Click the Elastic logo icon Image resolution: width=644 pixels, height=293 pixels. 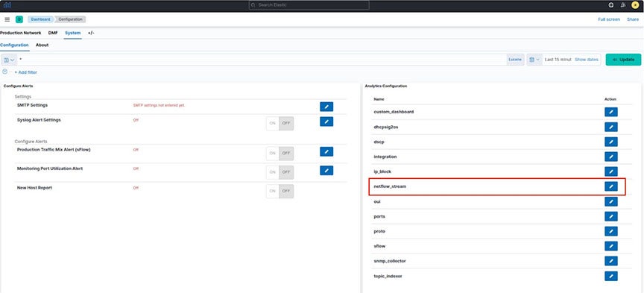coord(7,5)
